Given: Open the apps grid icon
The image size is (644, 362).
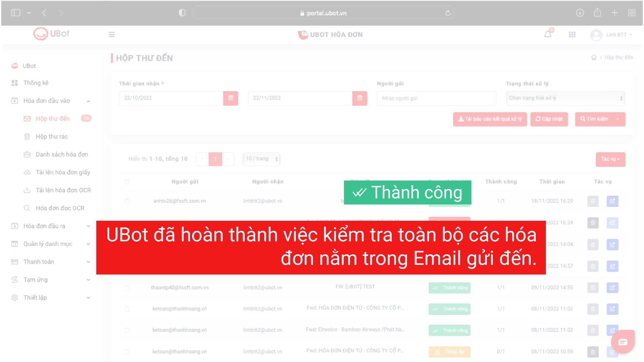Looking at the screenshot, I should 572,34.
